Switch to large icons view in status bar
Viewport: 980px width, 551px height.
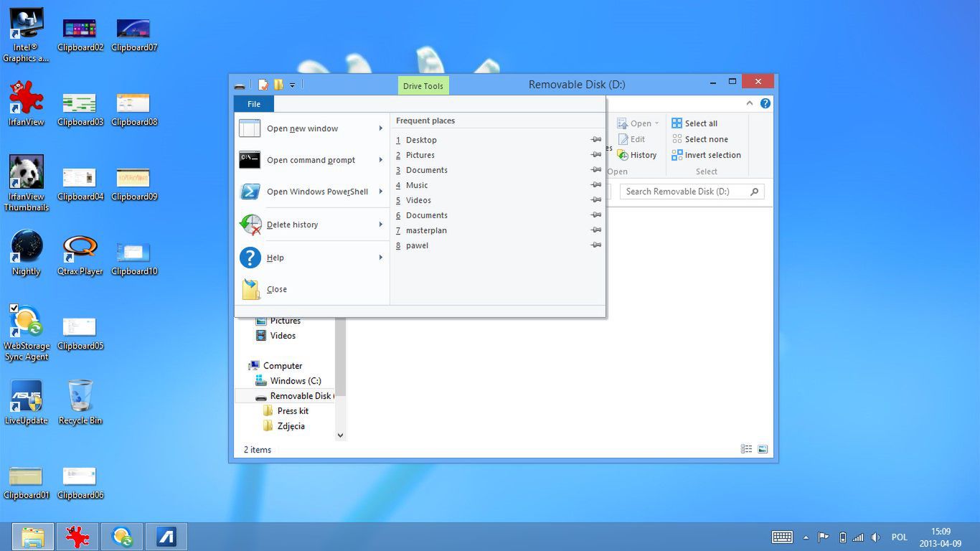coord(763,449)
